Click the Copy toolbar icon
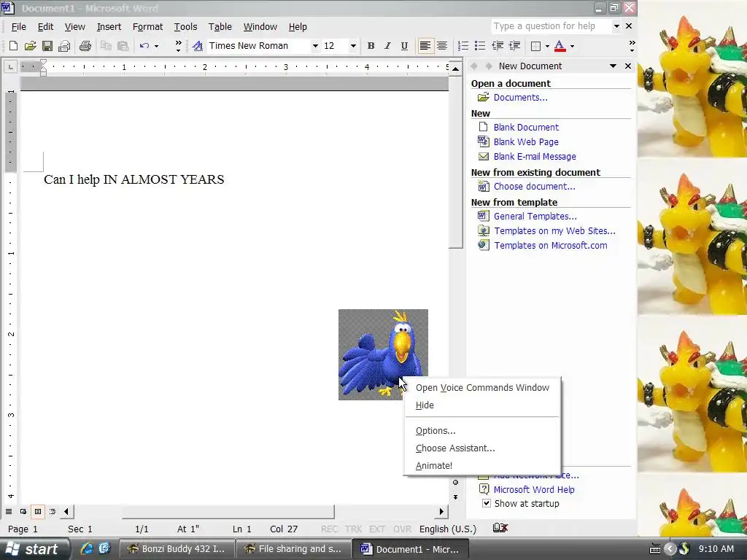This screenshot has width=747, height=560. (x=106, y=46)
